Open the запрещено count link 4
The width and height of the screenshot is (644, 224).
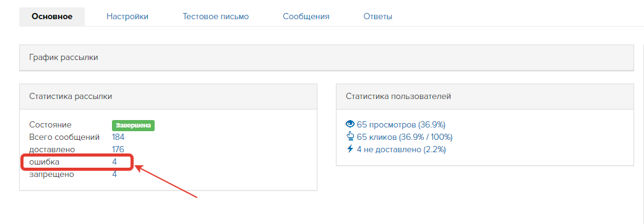click(x=114, y=174)
